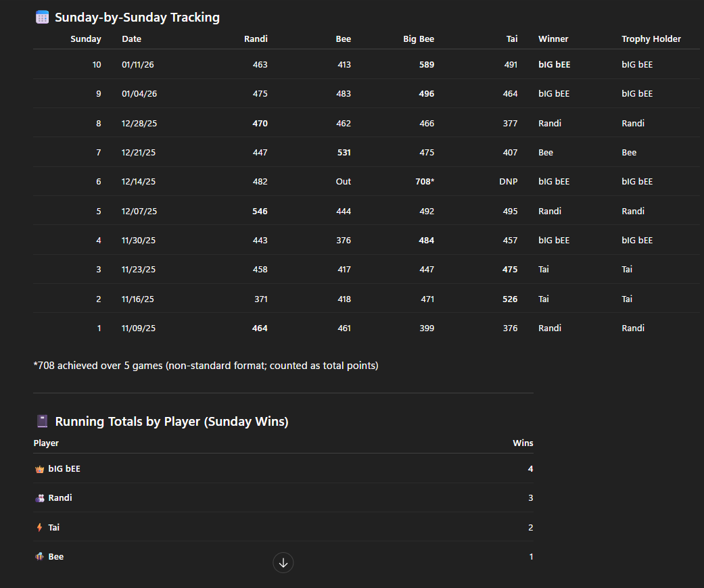Click the Big Bee column header
Image resolution: width=704 pixels, height=588 pixels.
point(419,39)
